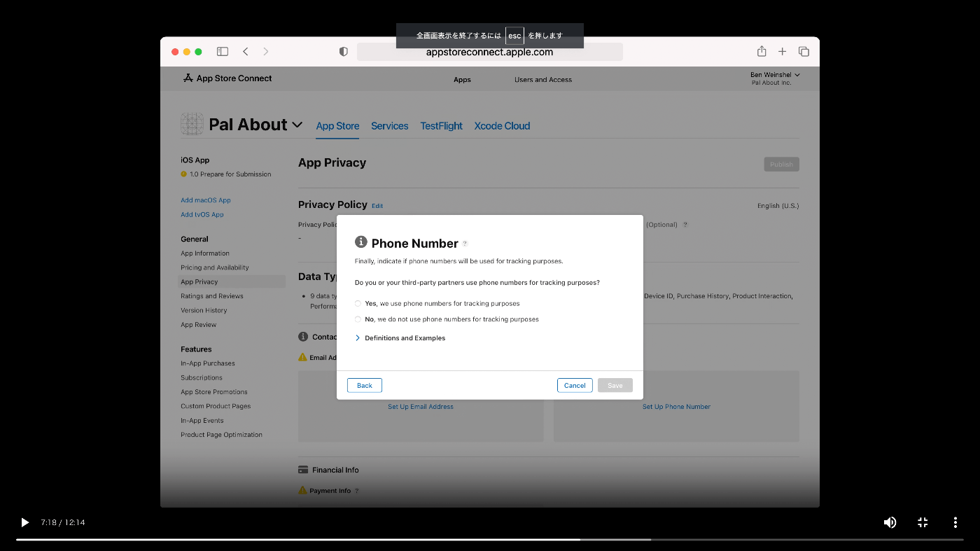Toggle Safari sidebar icon
The height and width of the screenshot is (551, 980).
[223, 52]
